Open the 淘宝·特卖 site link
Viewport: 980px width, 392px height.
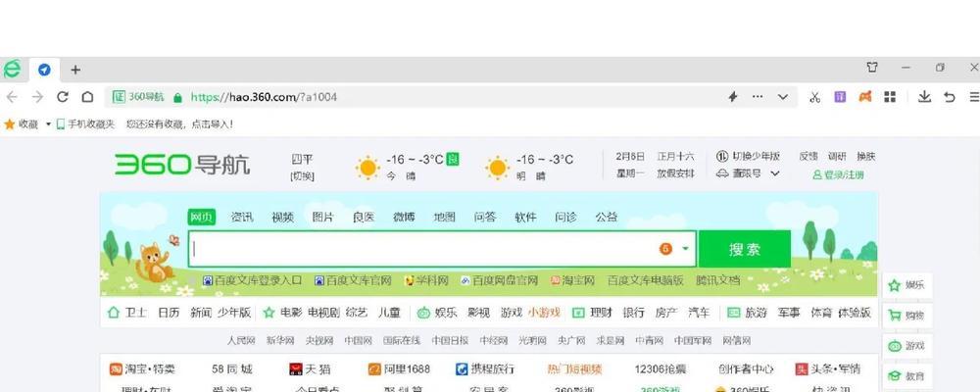(x=142, y=368)
